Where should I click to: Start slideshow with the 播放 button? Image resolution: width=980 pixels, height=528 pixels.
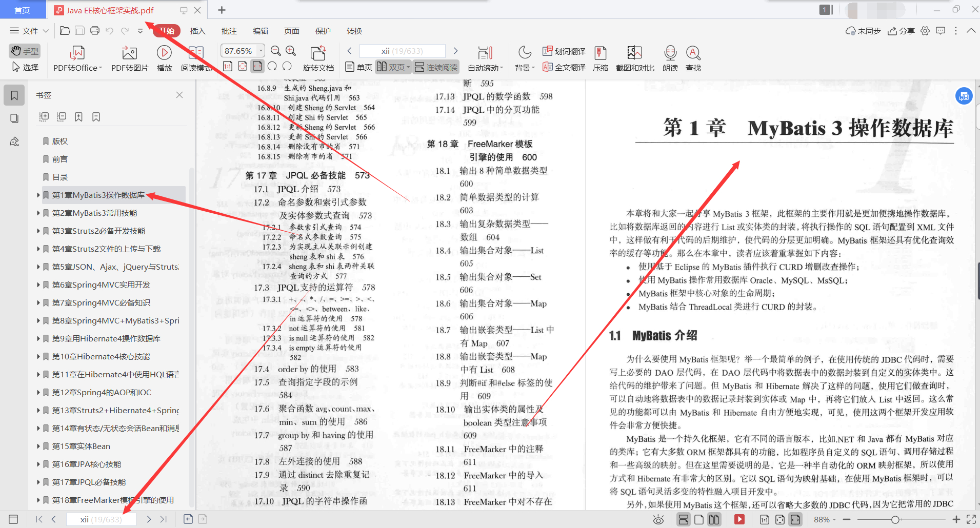tap(164, 59)
